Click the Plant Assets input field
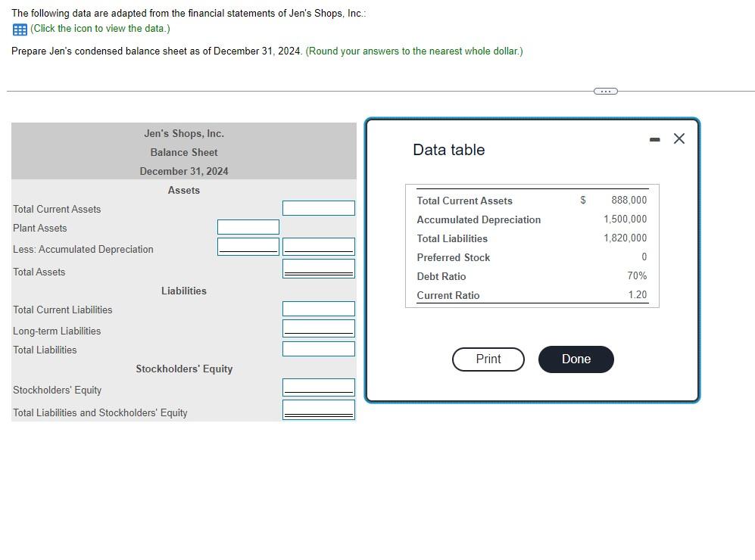The width and height of the screenshot is (755, 560). (x=248, y=227)
